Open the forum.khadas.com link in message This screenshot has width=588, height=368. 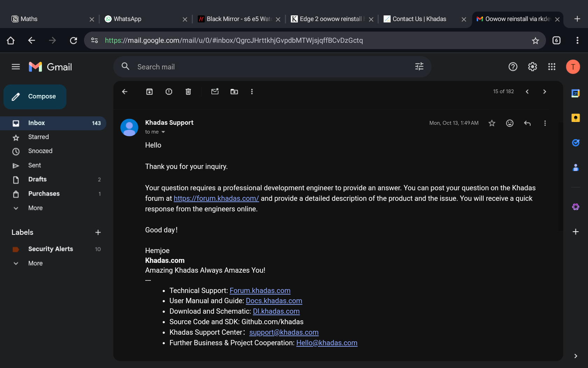coord(216,198)
